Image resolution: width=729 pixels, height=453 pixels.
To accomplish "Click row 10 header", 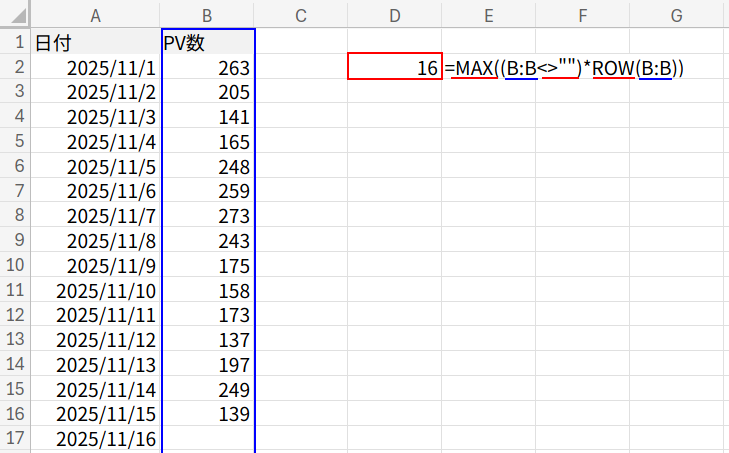I will coord(15,266).
